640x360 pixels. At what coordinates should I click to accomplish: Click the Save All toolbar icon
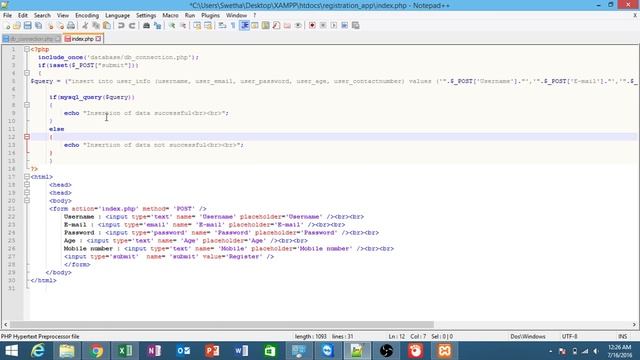click(x=38, y=26)
